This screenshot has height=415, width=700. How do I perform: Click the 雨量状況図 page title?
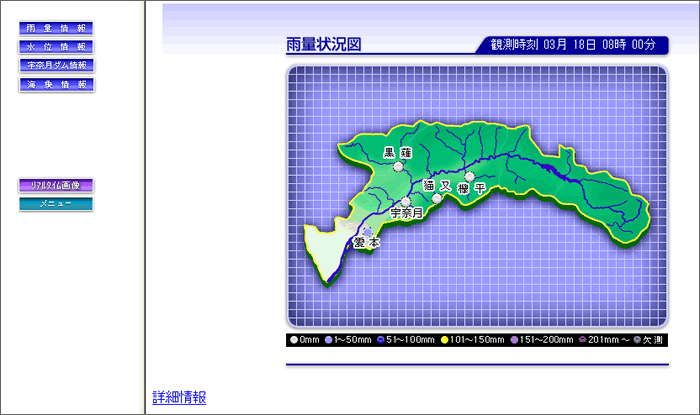(324, 45)
